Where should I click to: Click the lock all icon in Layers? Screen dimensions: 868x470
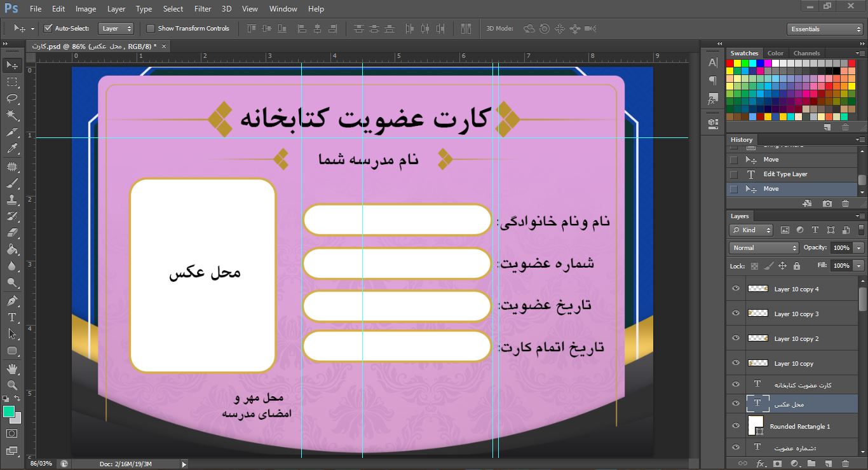[797, 266]
